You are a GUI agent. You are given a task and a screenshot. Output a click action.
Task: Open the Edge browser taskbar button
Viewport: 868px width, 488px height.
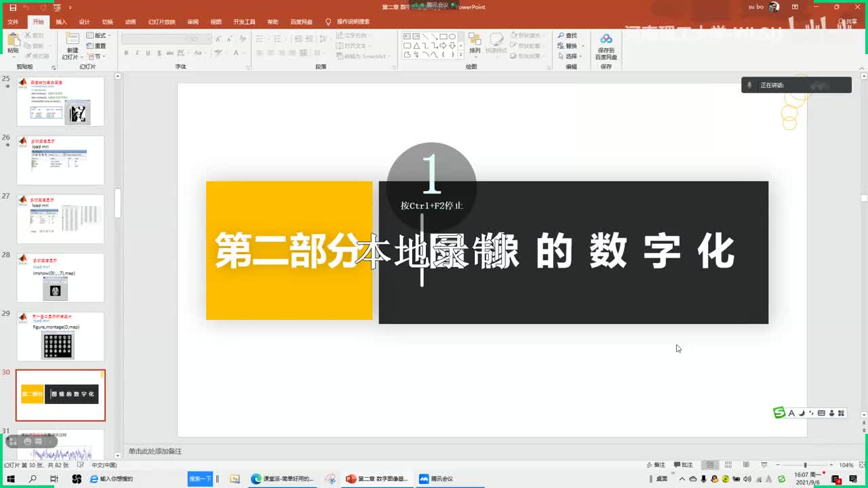tap(281, 479)
